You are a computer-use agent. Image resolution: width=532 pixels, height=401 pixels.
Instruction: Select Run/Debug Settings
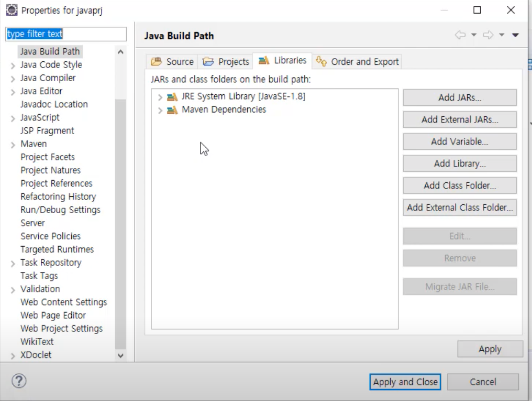[60, 210]
